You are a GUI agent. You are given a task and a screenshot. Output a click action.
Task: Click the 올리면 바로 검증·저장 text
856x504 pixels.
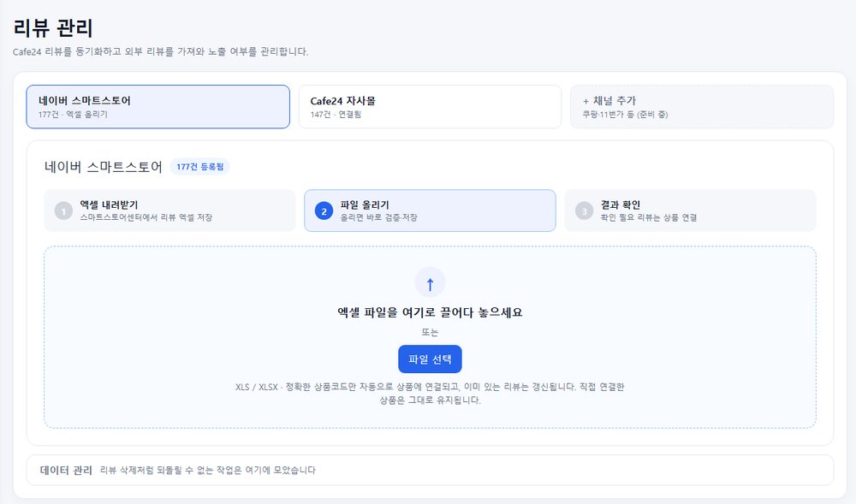378,217
